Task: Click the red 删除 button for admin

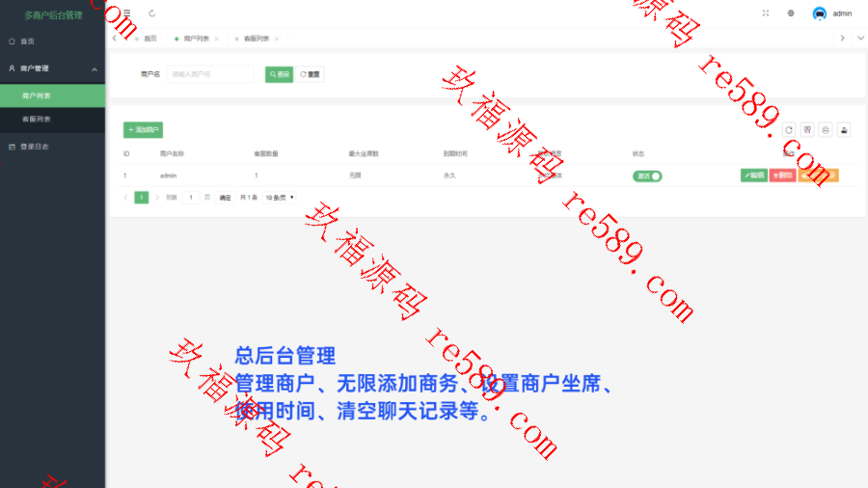Action: (783, 176)
